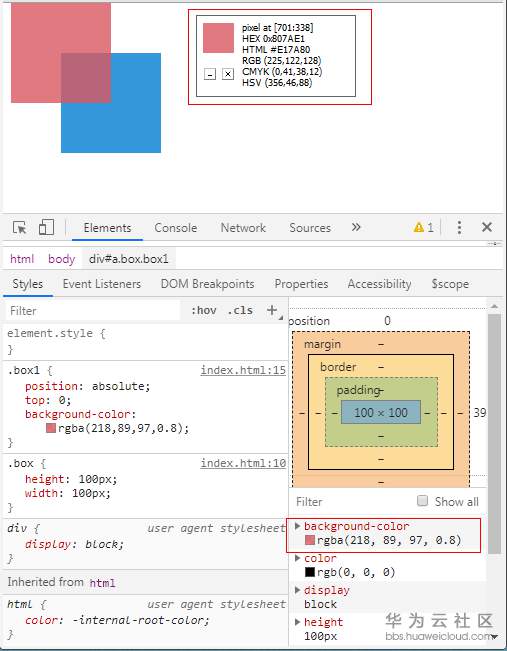
Task: Open index.html:15 source link
Action: 243,370
